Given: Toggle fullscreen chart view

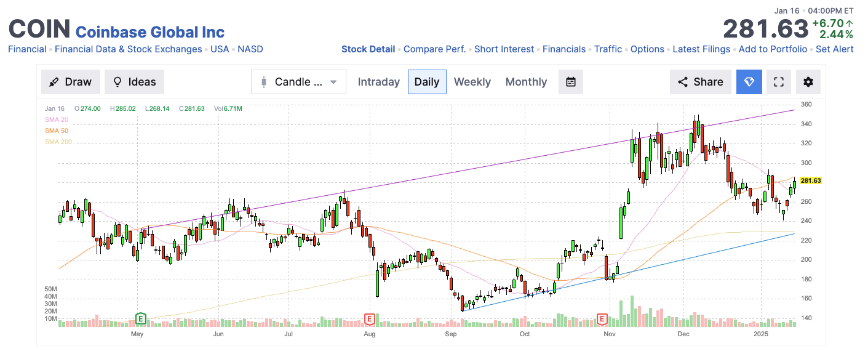Looking at the screenshot, I should point(779,82).
